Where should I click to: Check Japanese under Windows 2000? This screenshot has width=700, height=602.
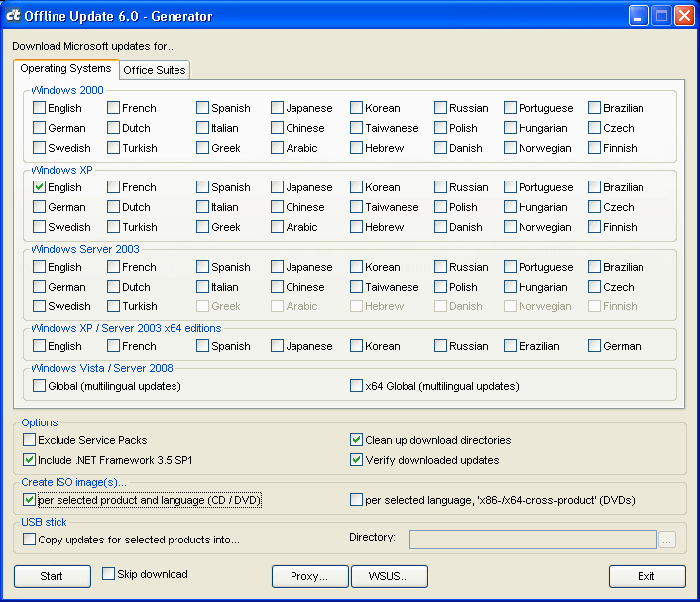click(x=277, y=108)
